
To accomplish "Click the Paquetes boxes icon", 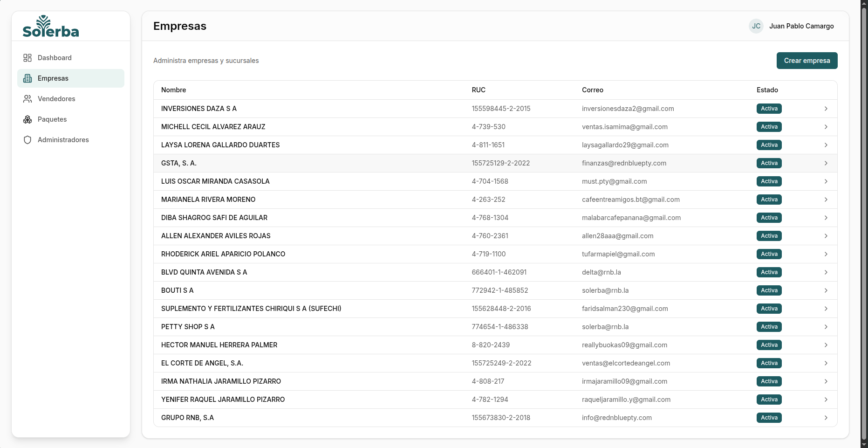I will tap(27, 119).
